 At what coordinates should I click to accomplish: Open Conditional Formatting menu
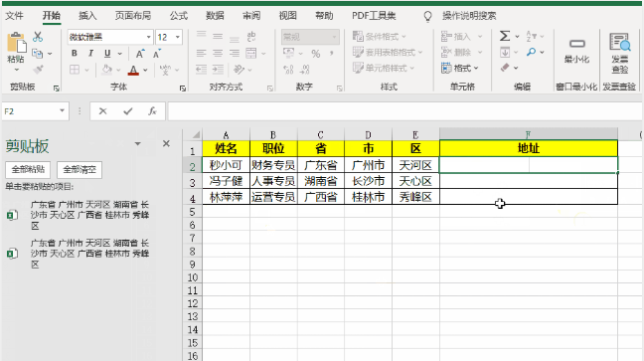click(380, 37)
